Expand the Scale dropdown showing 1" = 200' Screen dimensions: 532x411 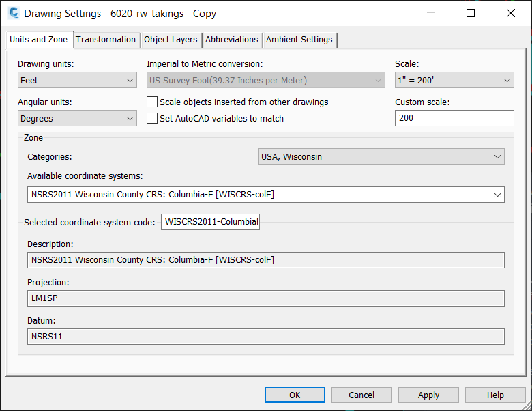tap(454, 80)
